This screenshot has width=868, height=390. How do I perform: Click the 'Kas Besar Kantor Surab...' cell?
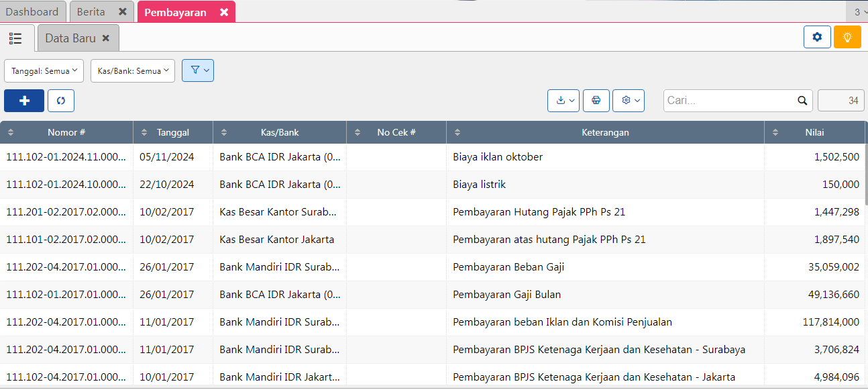pos(278,212)
